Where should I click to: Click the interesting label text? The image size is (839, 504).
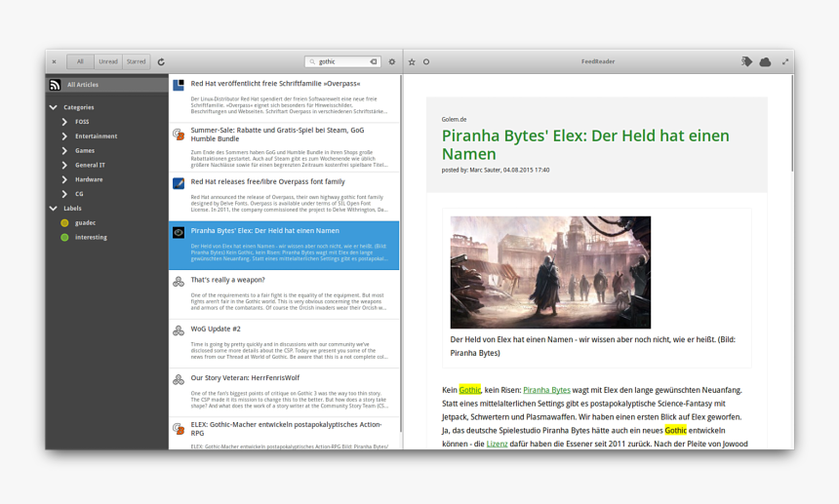coord(91,237)
